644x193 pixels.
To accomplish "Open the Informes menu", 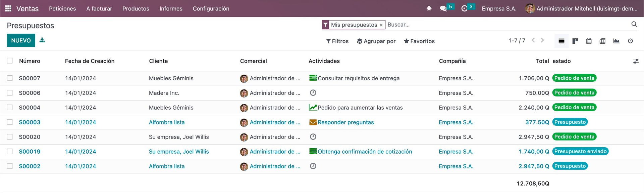I will 171,8.
